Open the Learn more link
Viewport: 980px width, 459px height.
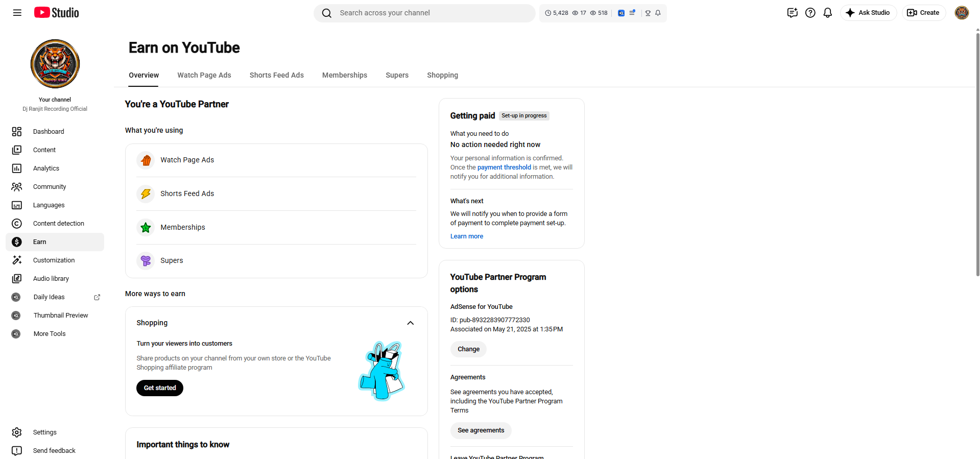467,236
